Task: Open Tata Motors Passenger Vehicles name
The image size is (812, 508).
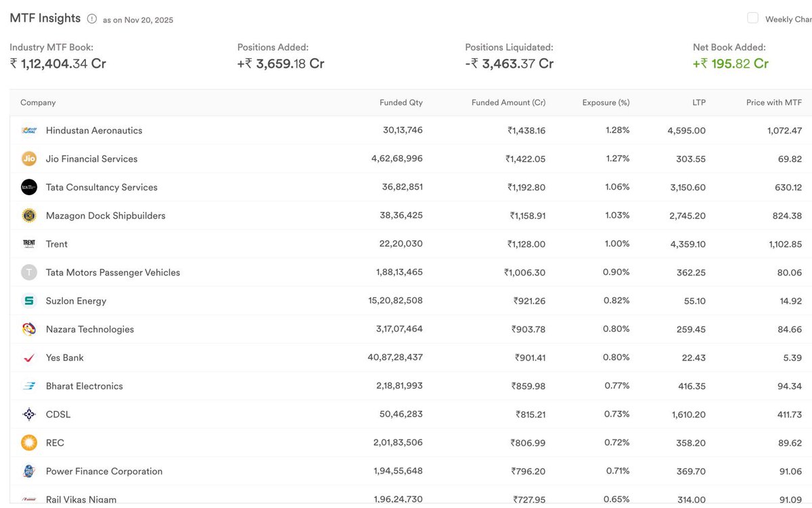Action: pyautogui.click(x=113, y=272)
